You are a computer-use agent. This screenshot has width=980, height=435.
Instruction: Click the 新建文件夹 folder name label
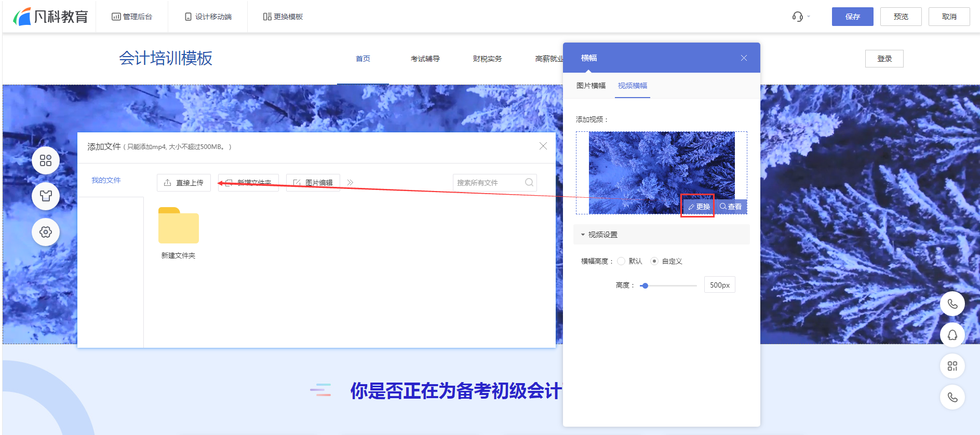(178, 255)
